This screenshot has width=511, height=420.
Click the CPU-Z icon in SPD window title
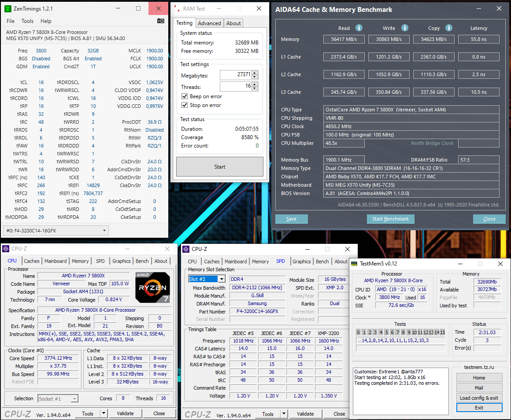(x=186, y=249)
